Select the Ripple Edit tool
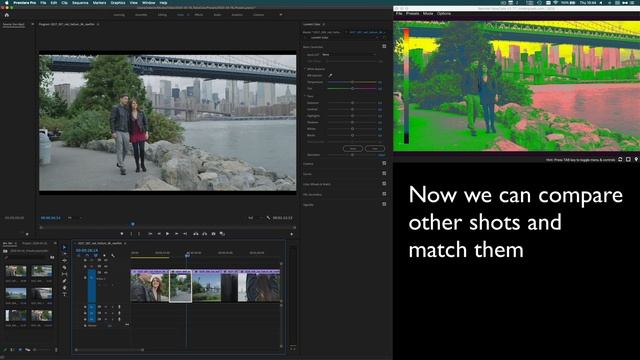This screenshot has width=640, height=360. click(x=64, y=260)
